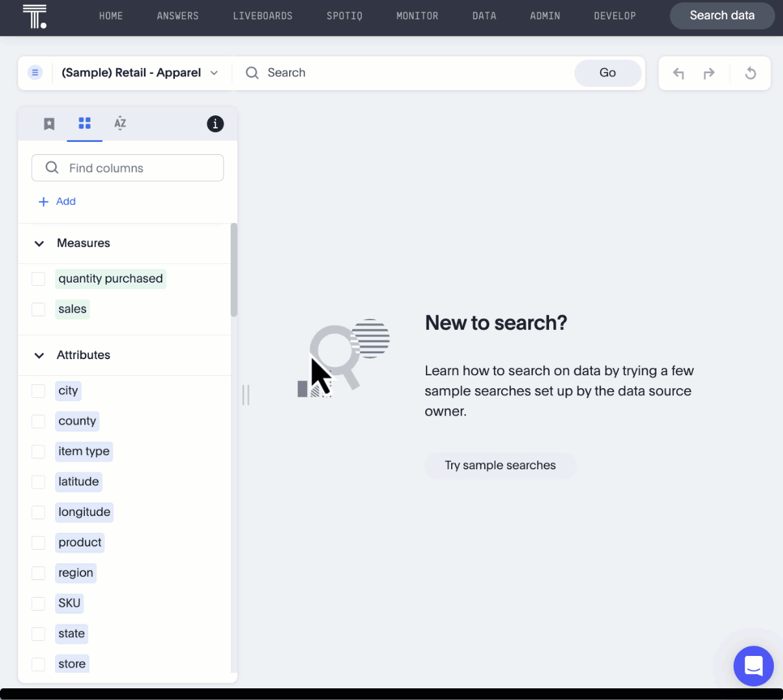The image size is (783, 700).
Task: Go to the Liveboards menu
Action: click(x=263, y=16)
